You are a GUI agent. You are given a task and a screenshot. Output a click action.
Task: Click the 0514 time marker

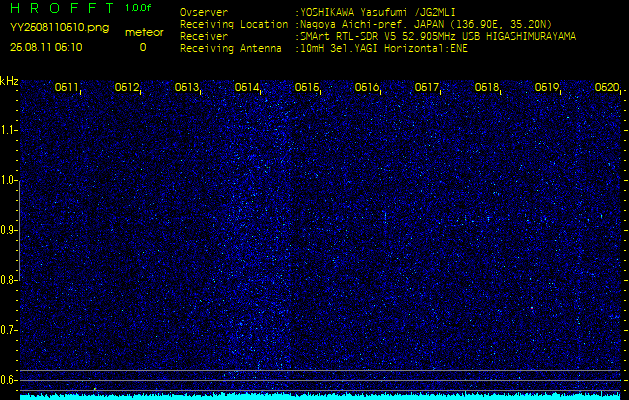click(246, 87)
